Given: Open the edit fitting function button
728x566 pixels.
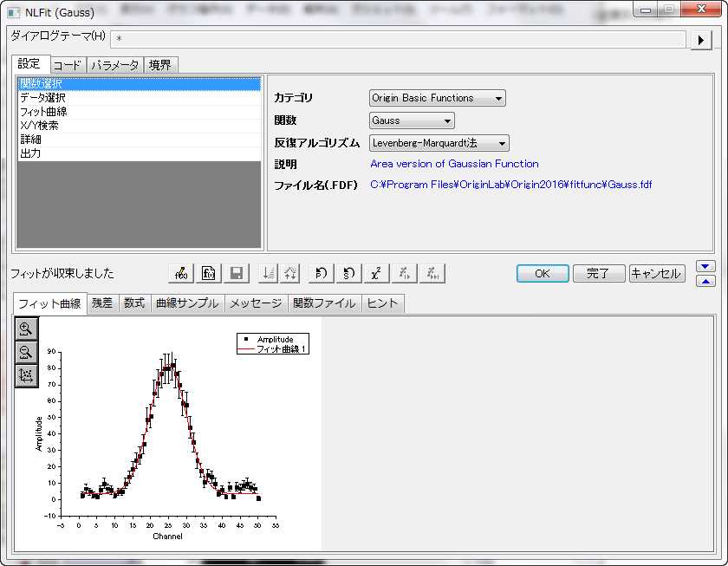Looking at the screenshot, I should [181, 274].
